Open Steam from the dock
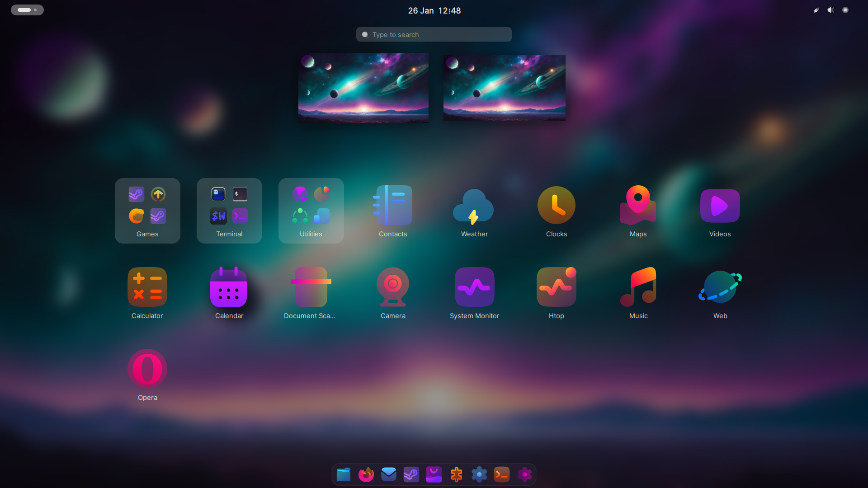This screenshot has width=868, height=488. (x=411, y=474)
